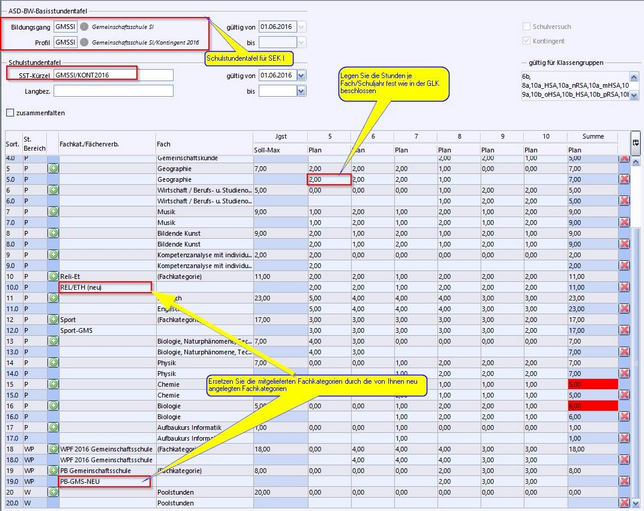
Task: Click red X delete icon for REL/ETH (neu) row
Action: pos(624,286)
